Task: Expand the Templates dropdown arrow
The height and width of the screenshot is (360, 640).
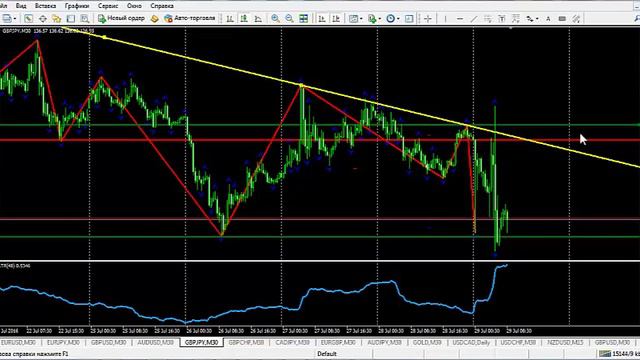Action: (361, 19)
